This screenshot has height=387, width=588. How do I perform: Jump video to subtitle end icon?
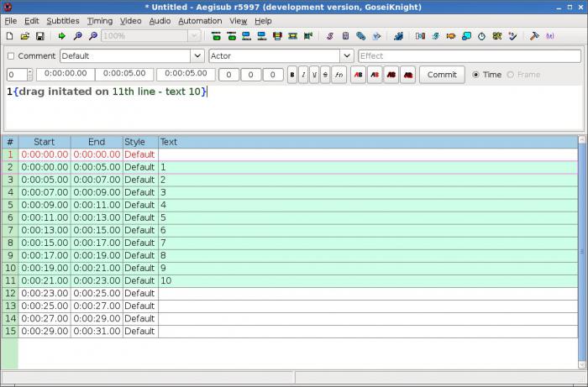(x=262, y=36)
